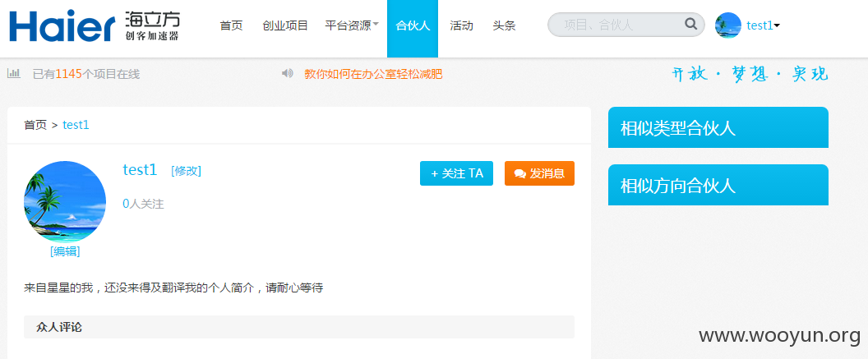Click the Haier logo

click(94, 26)
